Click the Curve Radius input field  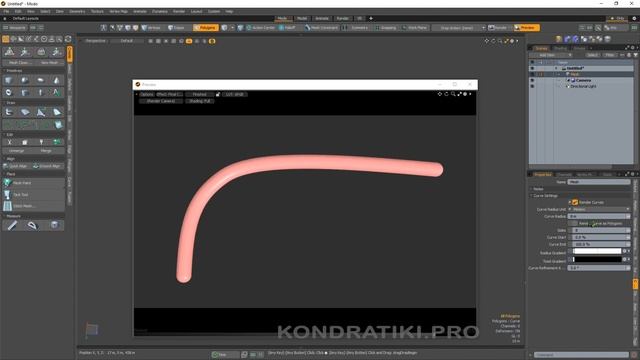coord(599,216)
